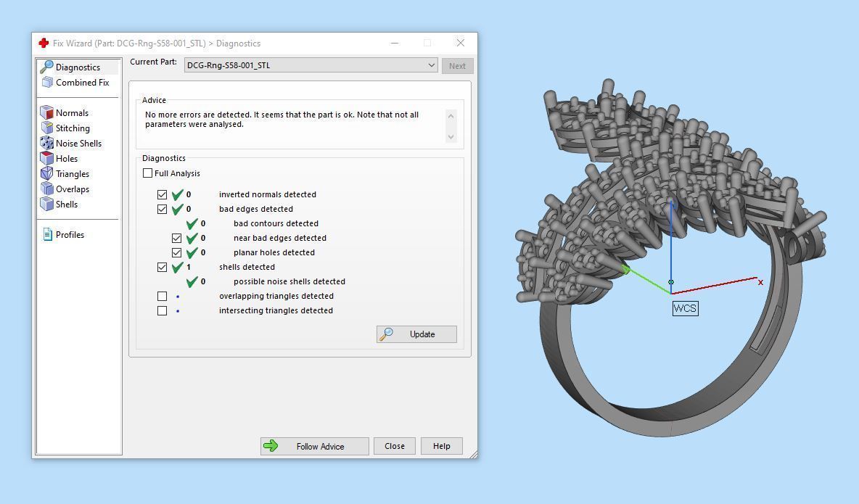
Task: Open the Stitching fix icon
Action: [47, 128]
